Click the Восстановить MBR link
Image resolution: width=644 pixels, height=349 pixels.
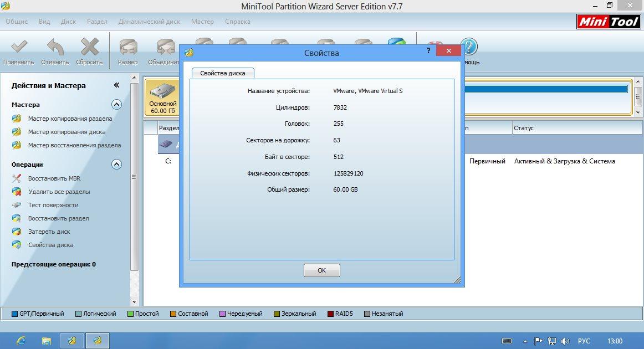(54, 178)
